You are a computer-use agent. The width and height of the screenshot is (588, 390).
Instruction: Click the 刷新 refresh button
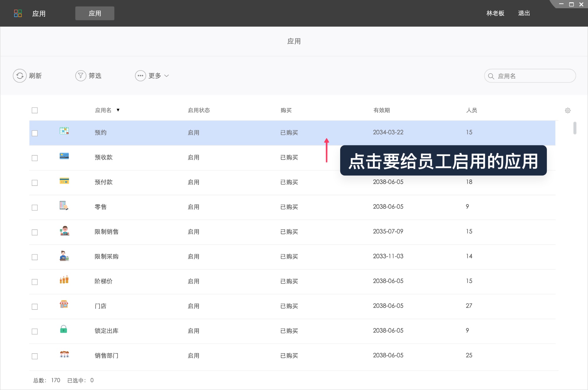[28, 75]
